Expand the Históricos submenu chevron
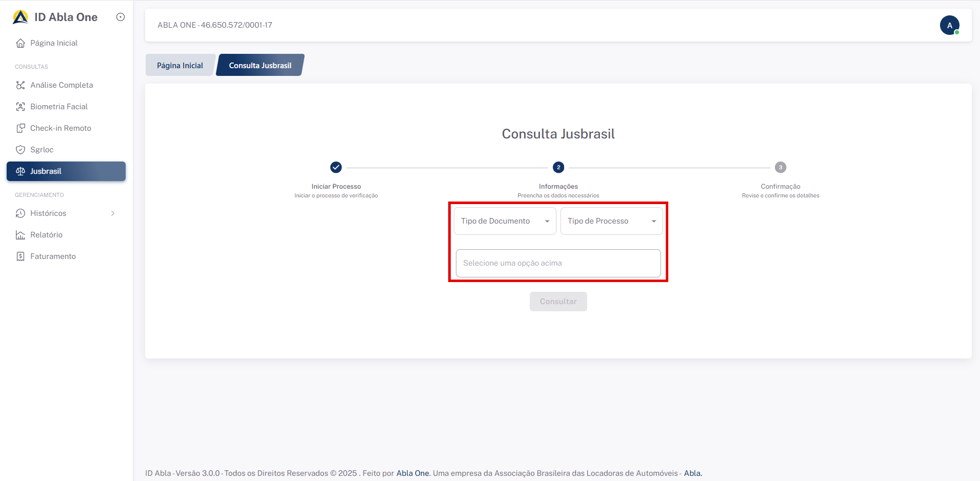Screen dimensions: 980x481 113,213
